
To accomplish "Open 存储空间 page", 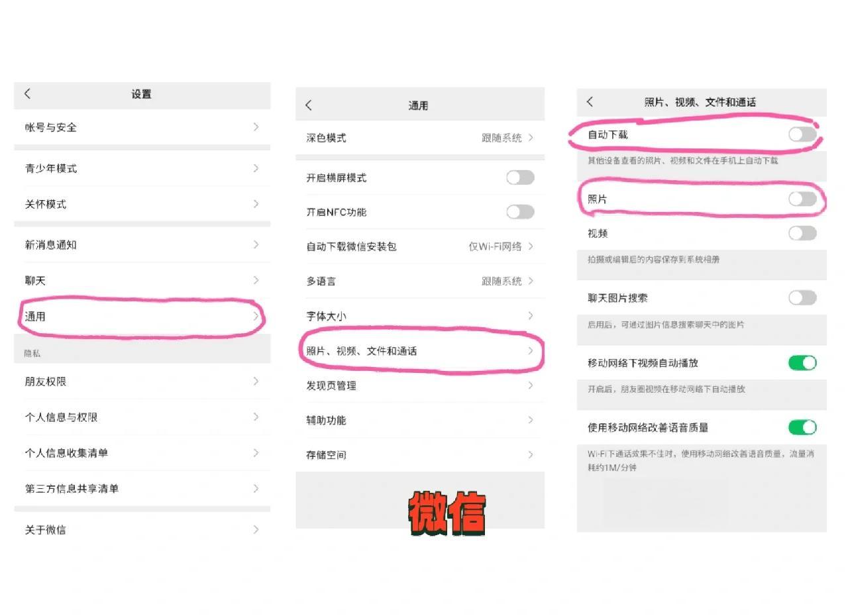I will point(420,455).
